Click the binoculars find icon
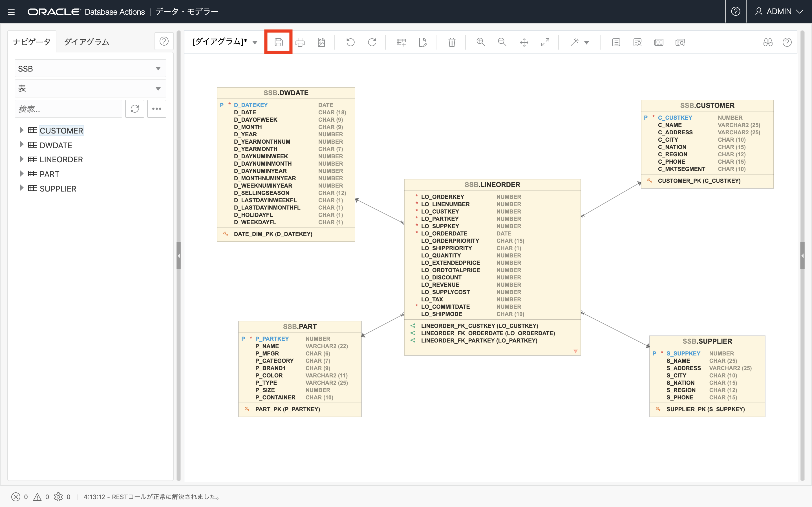 coord(768,42)
